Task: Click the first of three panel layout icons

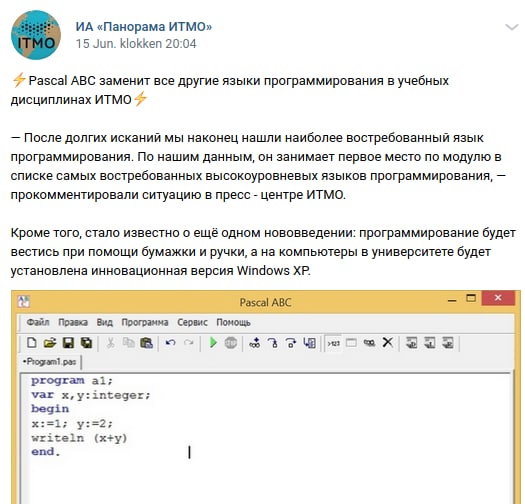Action: 411,343
